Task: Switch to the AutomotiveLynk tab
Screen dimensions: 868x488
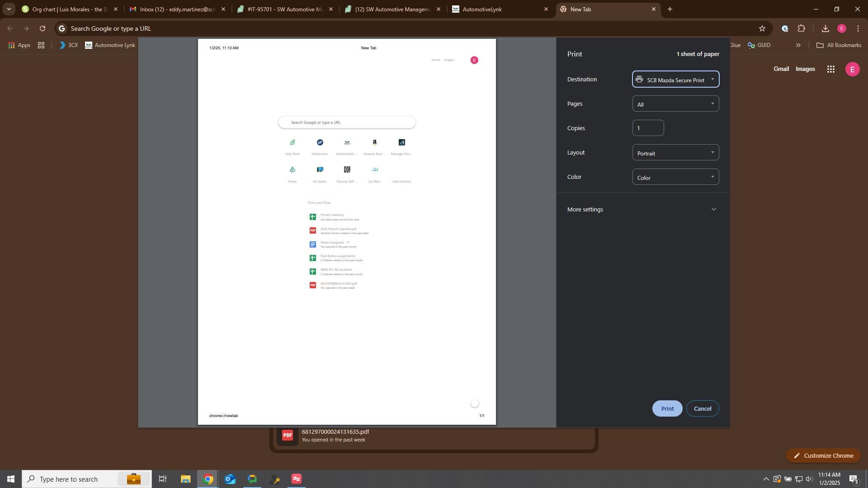Action: (497, 9)
